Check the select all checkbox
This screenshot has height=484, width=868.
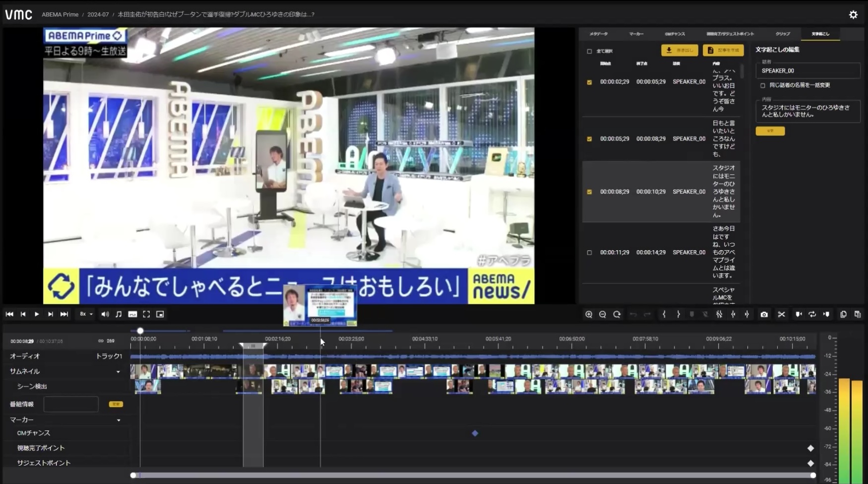[x=589, y=51]
